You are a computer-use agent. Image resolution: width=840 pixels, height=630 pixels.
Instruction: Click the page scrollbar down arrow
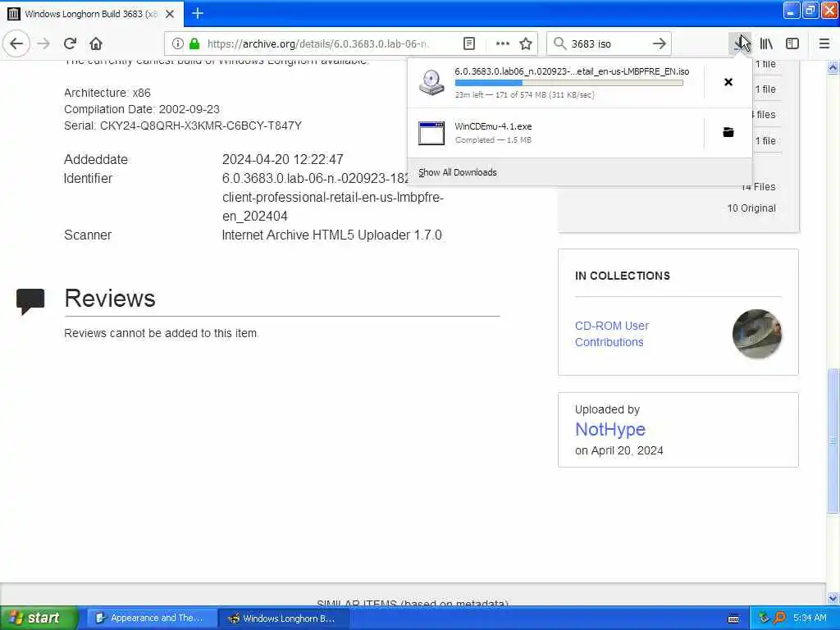tap(833, 598)
